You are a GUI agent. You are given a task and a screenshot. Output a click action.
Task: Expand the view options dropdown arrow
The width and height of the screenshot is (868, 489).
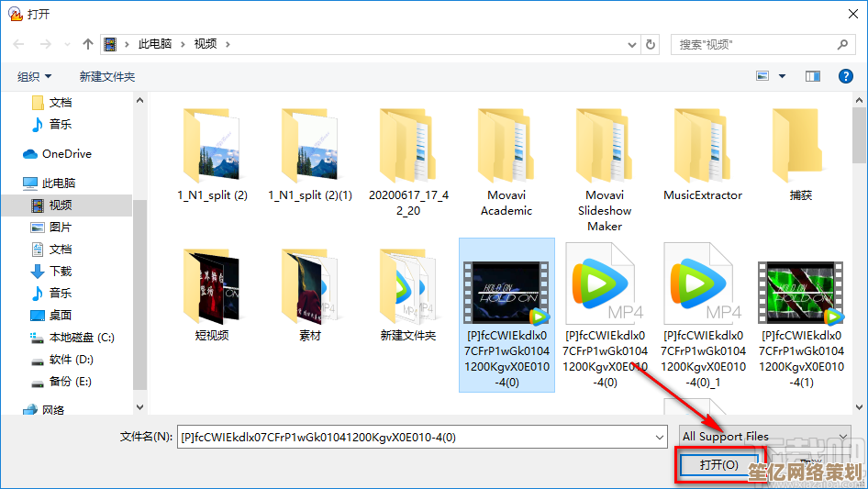[x=782, y=76]
